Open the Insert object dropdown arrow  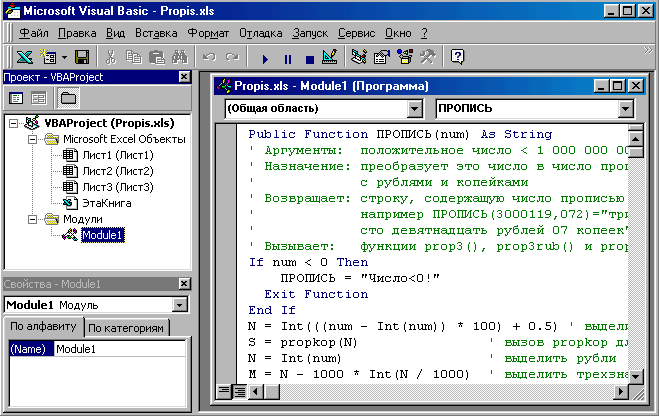[x=64, y=57]
